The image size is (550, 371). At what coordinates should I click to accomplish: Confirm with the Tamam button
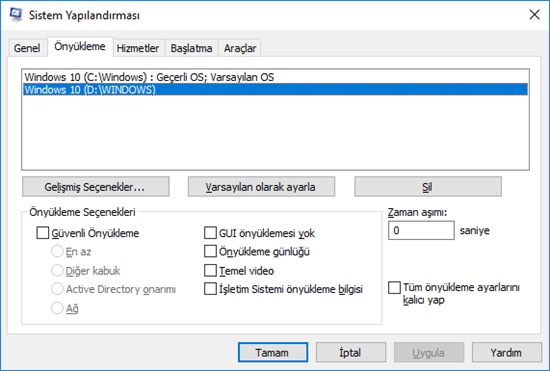273,352
